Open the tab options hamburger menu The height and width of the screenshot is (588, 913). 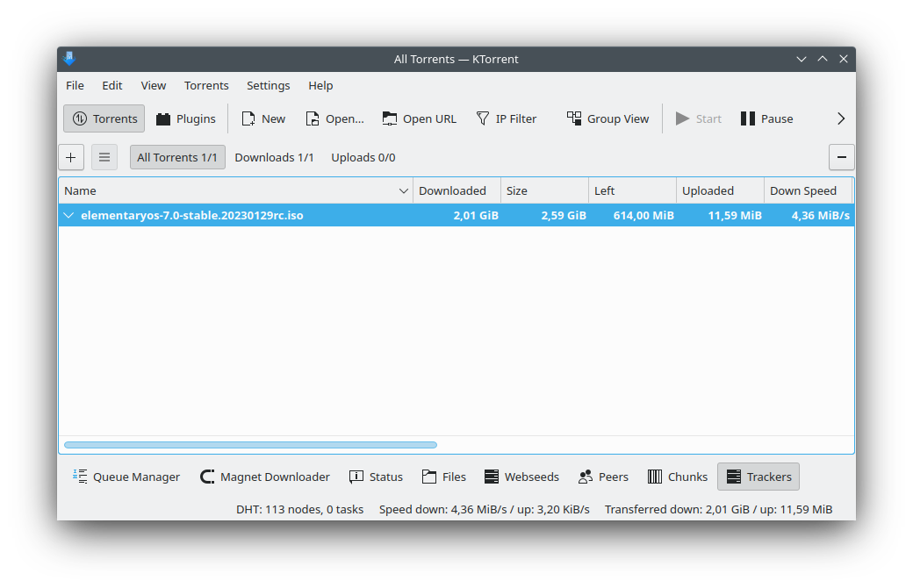coord(104,157)
